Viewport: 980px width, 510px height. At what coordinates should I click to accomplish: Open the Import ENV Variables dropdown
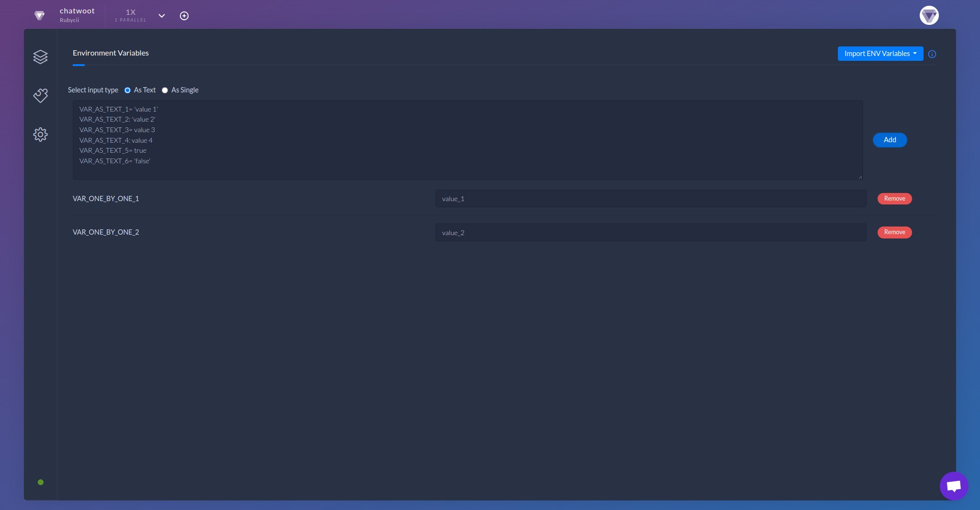pos(880,54)
